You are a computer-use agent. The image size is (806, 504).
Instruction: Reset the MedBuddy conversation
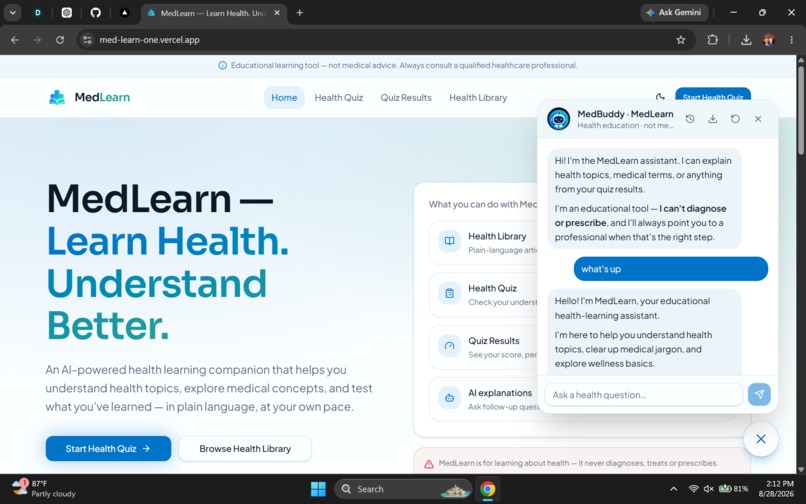coord(735,119)
